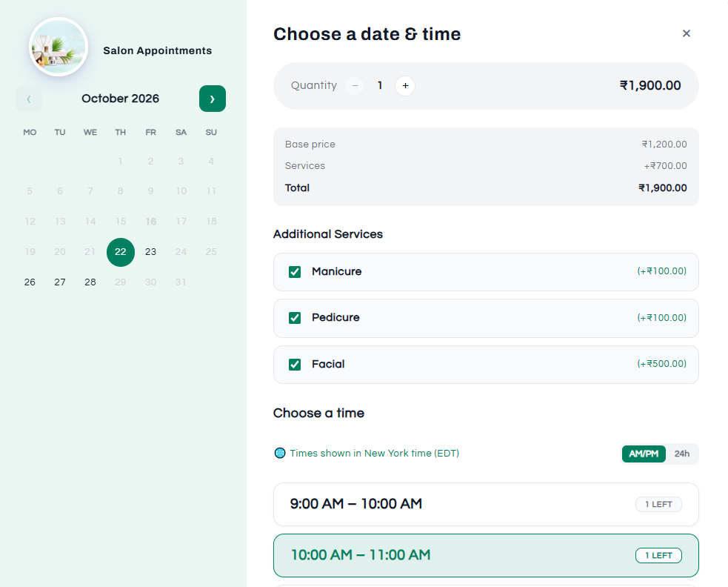Uncheck the Facial service checkbox

point(295,365)
